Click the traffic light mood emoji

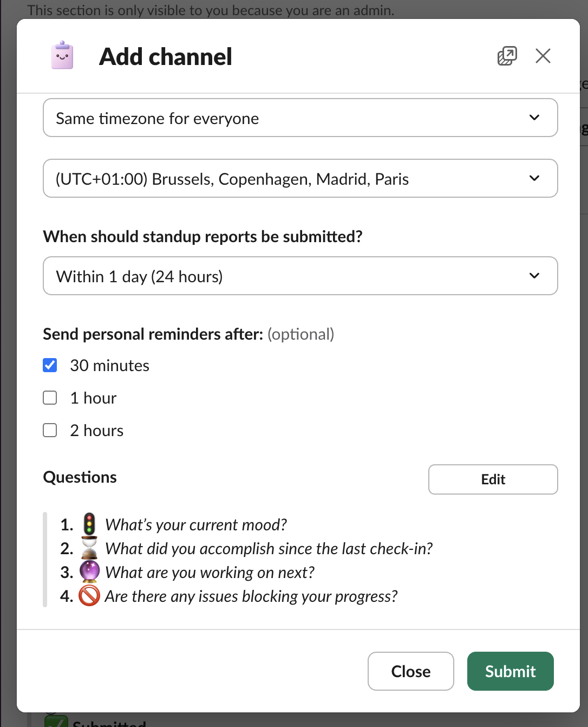[x=89, y=524]
